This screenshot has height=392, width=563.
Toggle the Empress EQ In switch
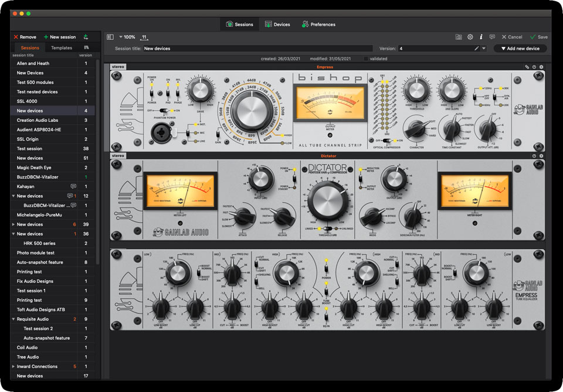pyautogui.click(x=326, y=316)
